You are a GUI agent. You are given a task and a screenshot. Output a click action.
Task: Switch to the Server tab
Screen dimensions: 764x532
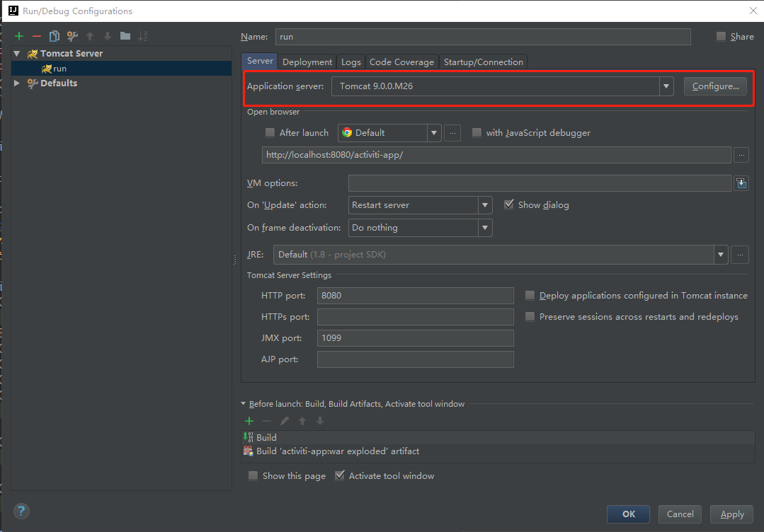[260, 61]
